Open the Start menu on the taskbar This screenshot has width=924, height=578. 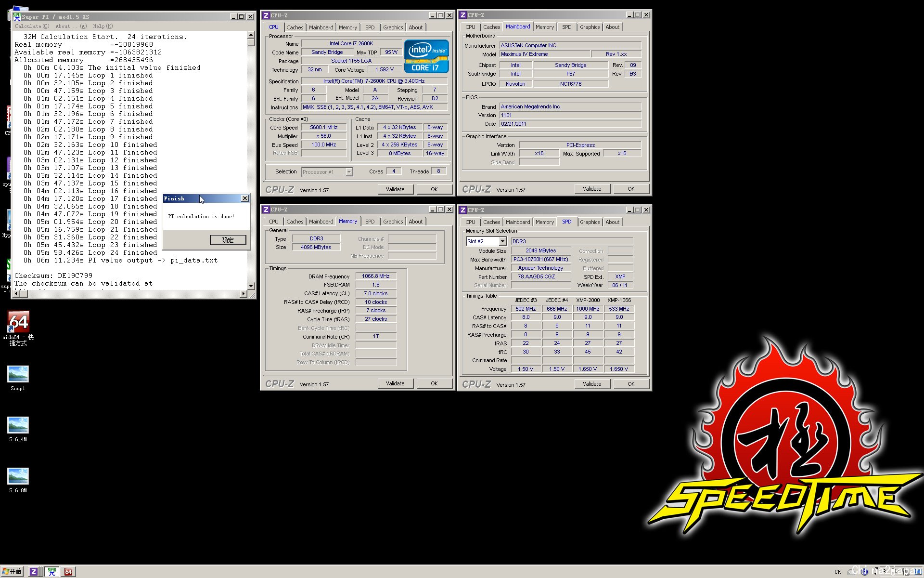tap(12, 572)
